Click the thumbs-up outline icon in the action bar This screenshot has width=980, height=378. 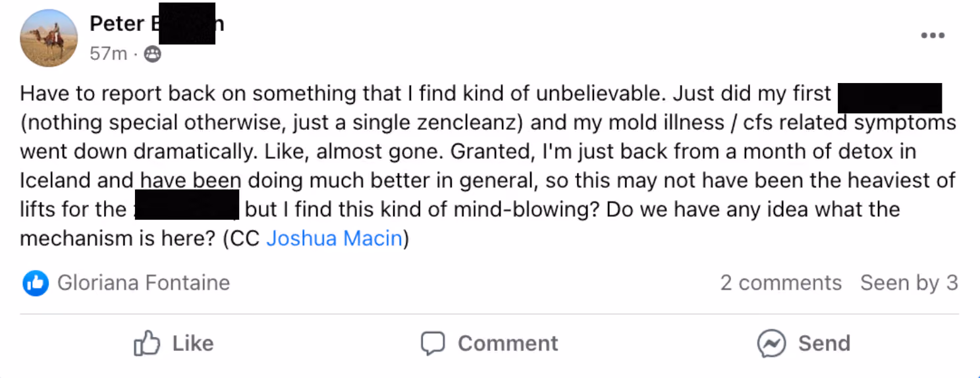(x=147, y=343)
